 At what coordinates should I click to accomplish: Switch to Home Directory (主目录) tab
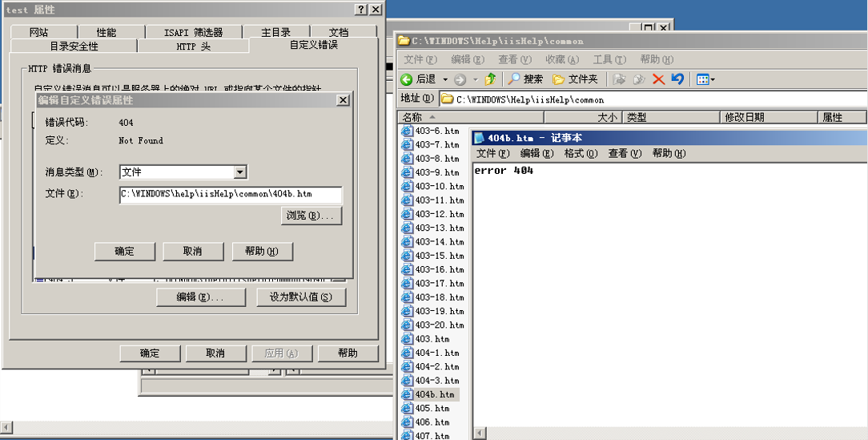[276, 32]
